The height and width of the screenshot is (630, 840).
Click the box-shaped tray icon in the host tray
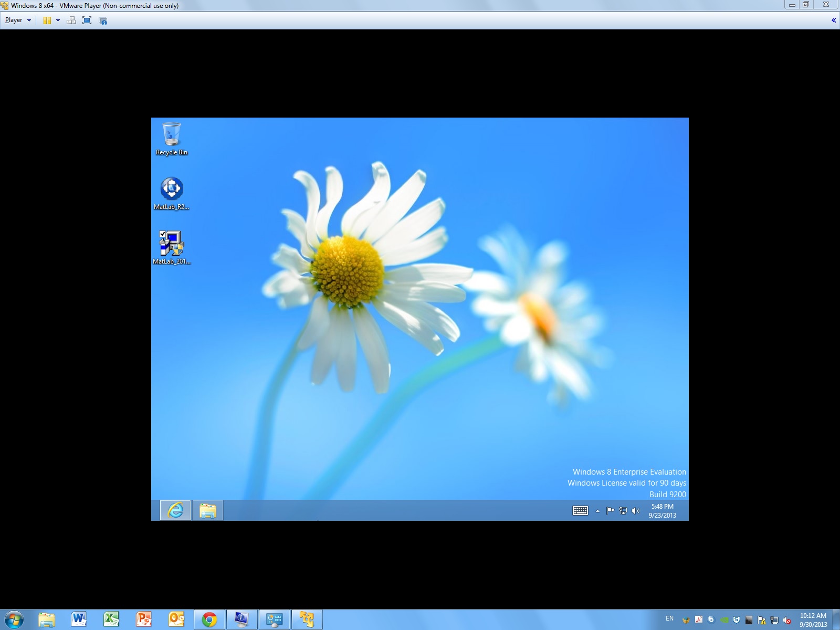pyautogui.click(x=686, y=619)
